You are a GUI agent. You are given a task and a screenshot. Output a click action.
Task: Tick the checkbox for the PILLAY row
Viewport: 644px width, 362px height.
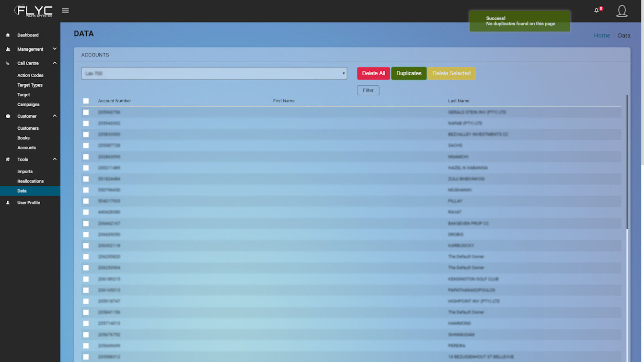[86, 201]
